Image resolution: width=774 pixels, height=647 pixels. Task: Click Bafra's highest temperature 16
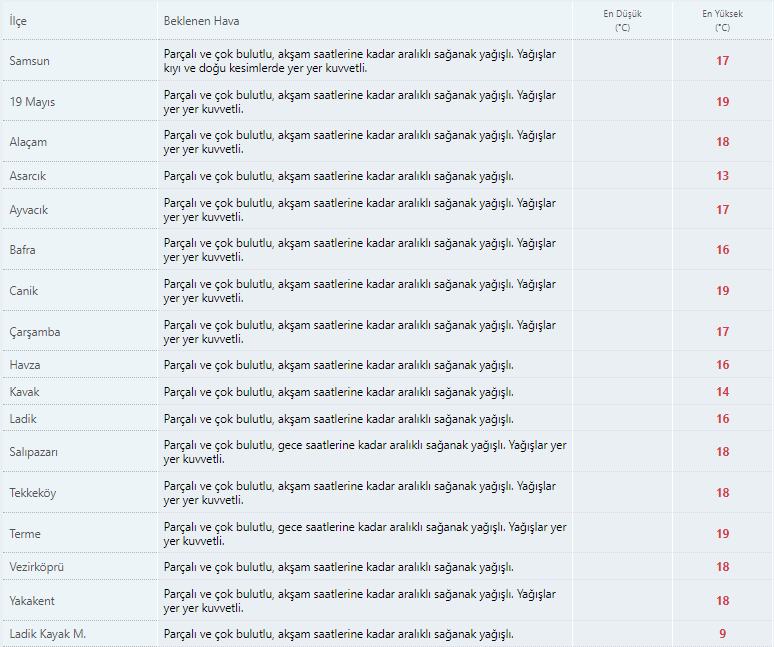pos(723,250)
